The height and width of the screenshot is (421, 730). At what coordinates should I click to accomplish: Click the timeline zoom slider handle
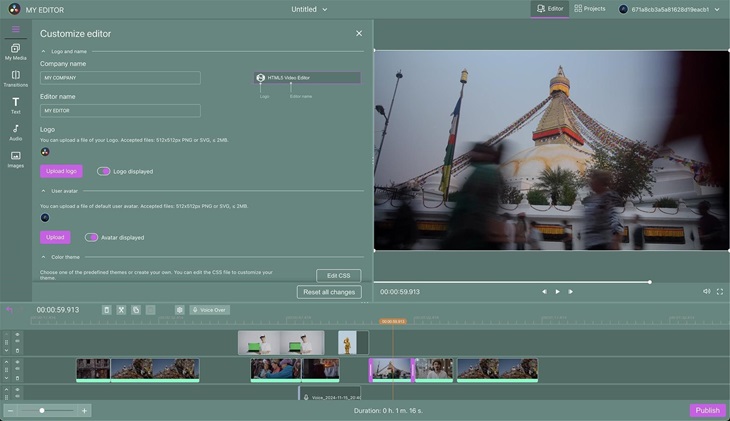tap(42, 411)
